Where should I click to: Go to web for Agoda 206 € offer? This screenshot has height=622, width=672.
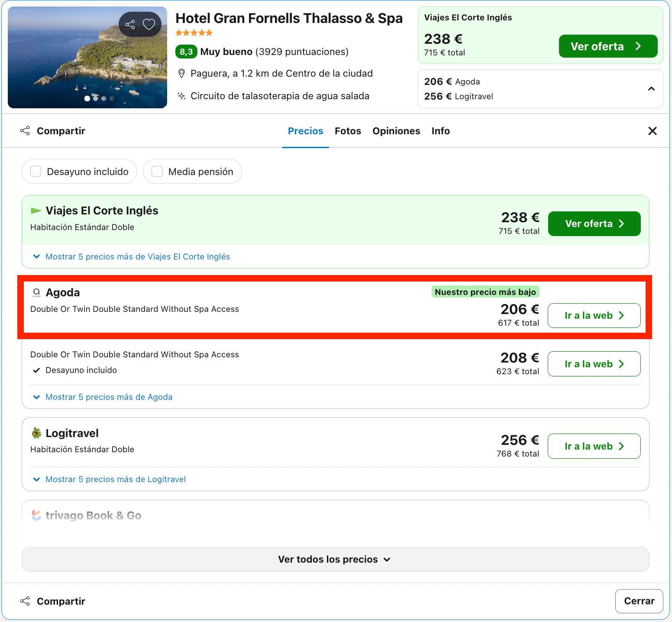594,316
